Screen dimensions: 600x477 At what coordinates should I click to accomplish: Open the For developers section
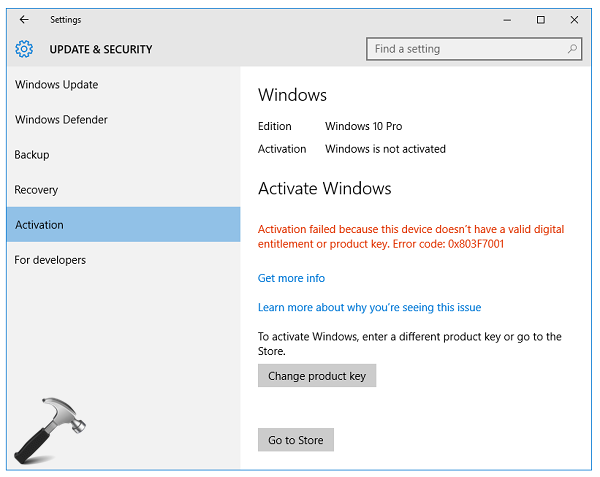point(123,260)
